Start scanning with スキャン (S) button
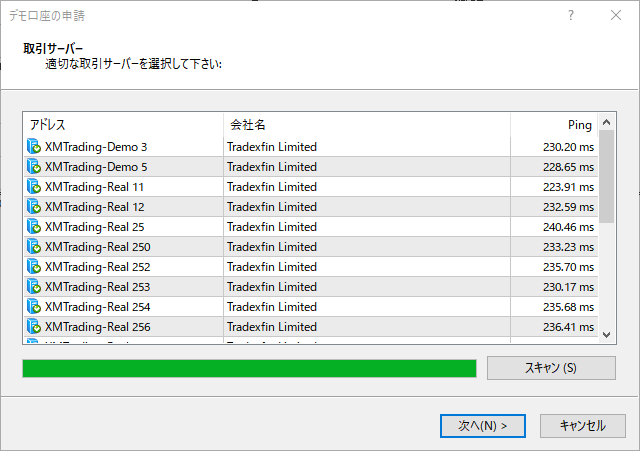Screen dimensions: 640x451 tap(551, 368)
